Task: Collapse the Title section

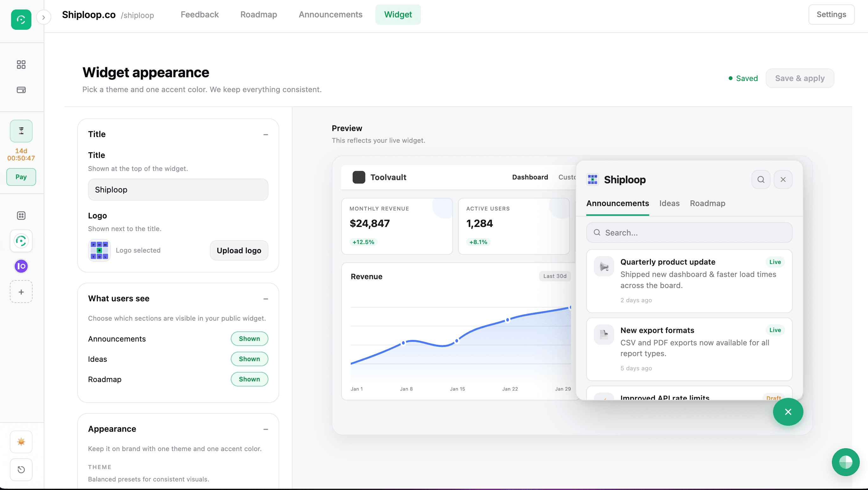Action: tap(266, 134)
